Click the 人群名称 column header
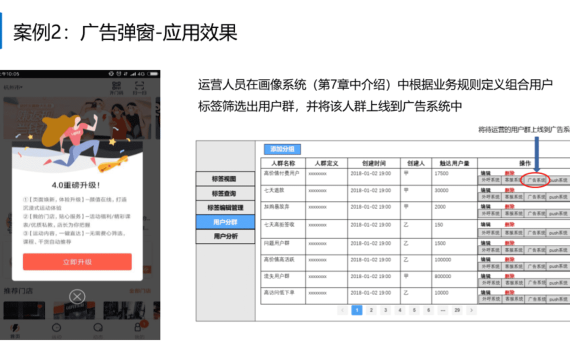This screenshot has width=570, height=360. [x=283, y=163]
